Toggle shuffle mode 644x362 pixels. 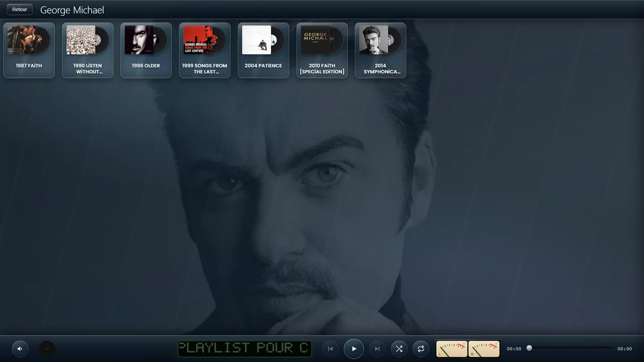coord(399,349)
